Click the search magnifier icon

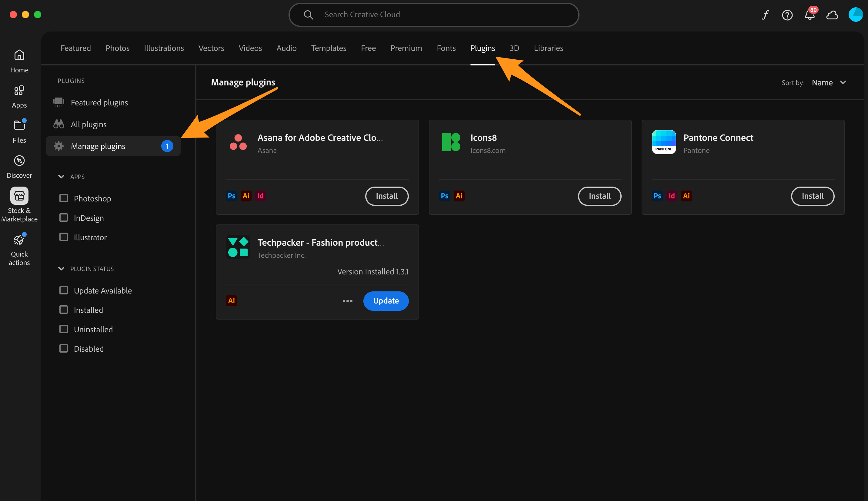[x=309, y=15]
